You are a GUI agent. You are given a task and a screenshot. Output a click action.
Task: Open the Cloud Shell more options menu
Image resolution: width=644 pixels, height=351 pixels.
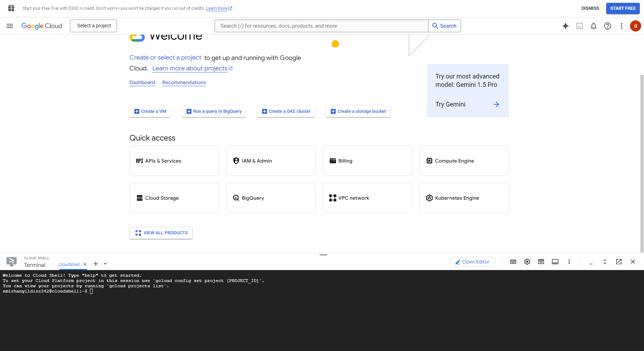click(569, 262)
